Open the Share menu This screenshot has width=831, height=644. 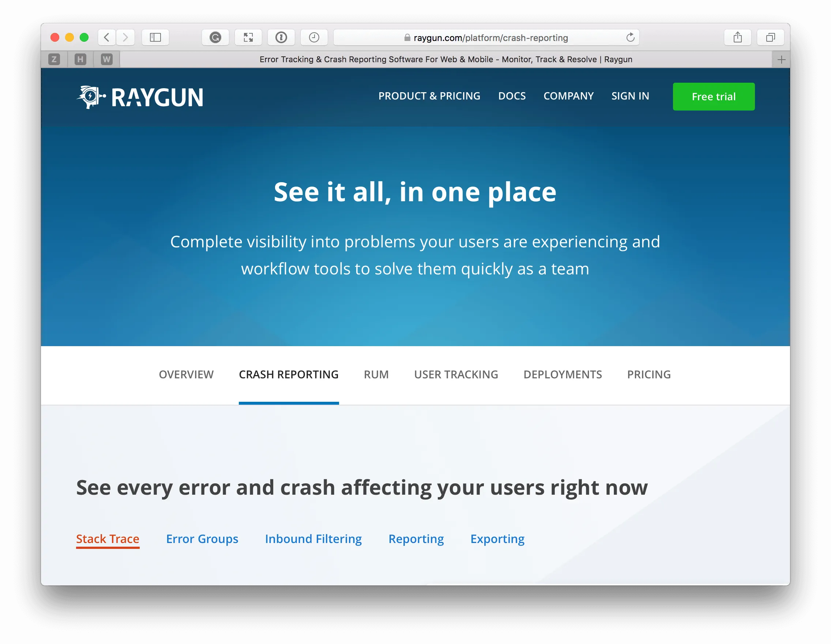[737, 37]
